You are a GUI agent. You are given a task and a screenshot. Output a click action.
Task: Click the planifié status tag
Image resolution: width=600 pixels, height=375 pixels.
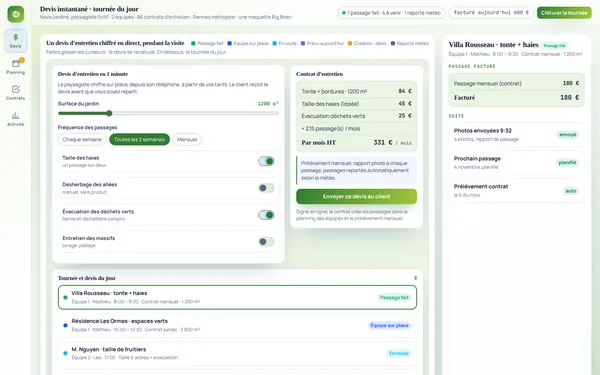point(567,163)
